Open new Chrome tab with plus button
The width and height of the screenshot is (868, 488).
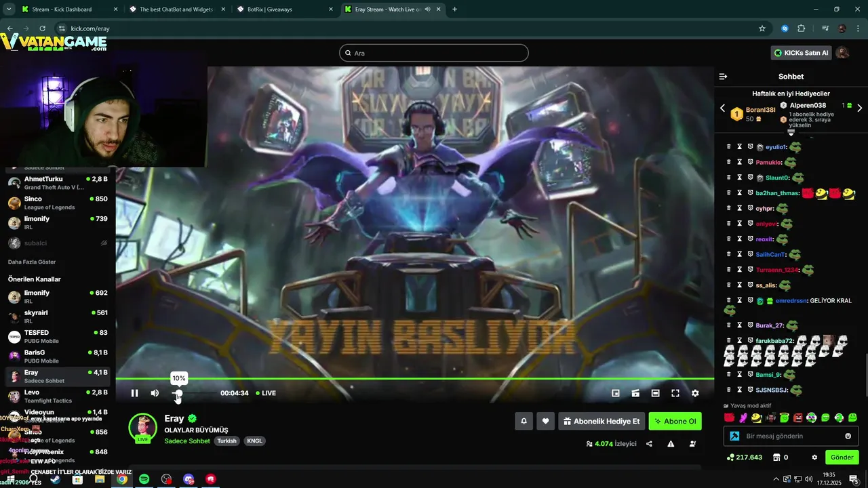click(x=454, y=9)
